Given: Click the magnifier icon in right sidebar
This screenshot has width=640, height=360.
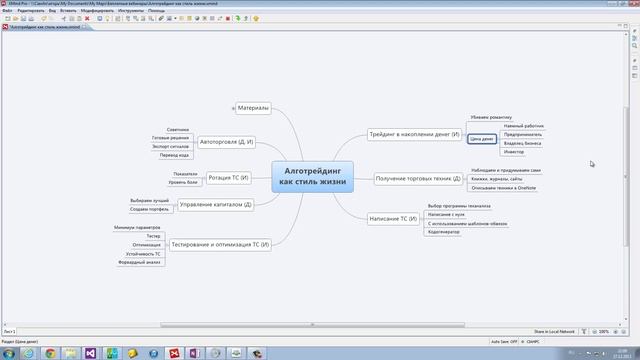Looking at the screenshot, I should tap(635, 46).
